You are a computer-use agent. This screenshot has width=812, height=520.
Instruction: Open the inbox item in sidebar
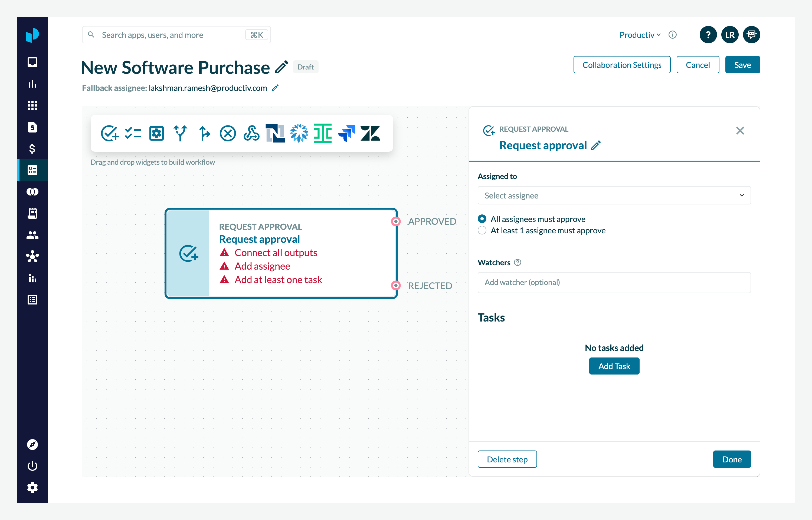(x=32, y=62)
